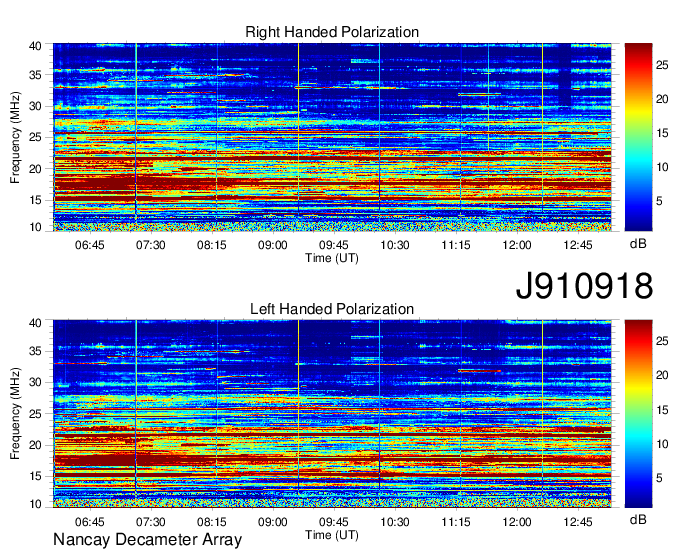This screenshot has height=552, width=680.
Task: Click the J910918 observation label
Action: coord(584,286)
